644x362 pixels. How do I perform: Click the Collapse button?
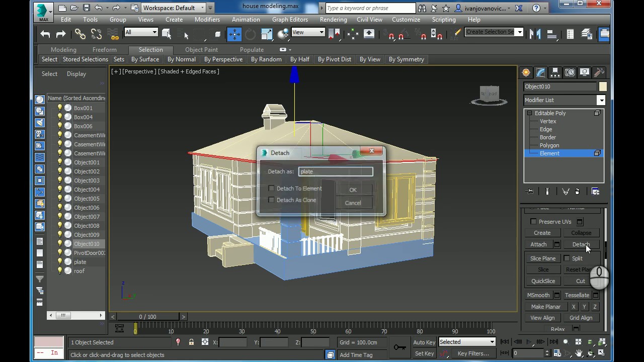click(581, 233)
